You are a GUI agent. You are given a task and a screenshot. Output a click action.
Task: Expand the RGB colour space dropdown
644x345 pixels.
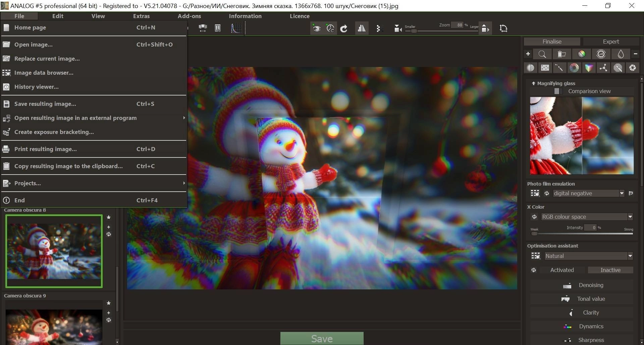[x=587, y=217]
